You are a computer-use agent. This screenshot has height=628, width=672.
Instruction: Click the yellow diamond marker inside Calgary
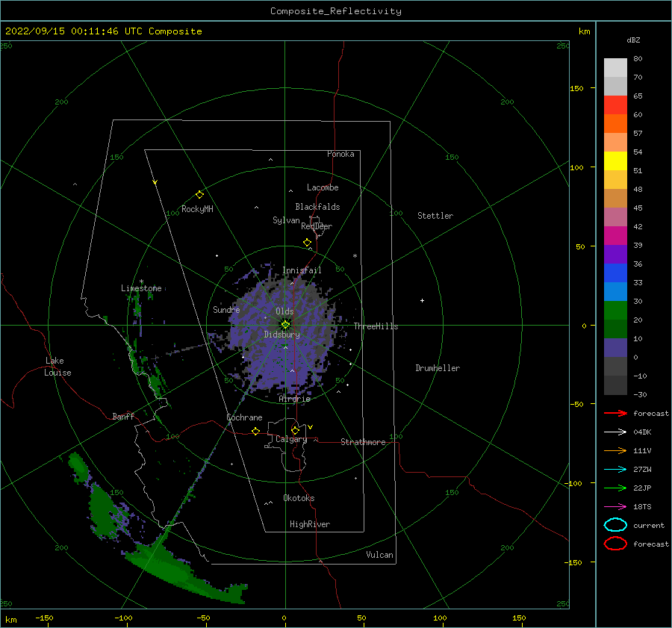coord(295,430)
